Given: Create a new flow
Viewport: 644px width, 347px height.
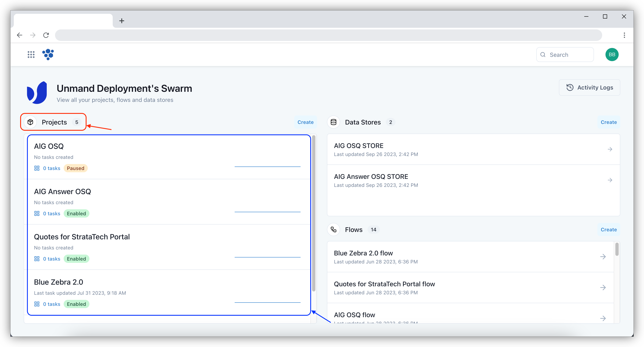Looking at the screenshot, I should 609,229.
